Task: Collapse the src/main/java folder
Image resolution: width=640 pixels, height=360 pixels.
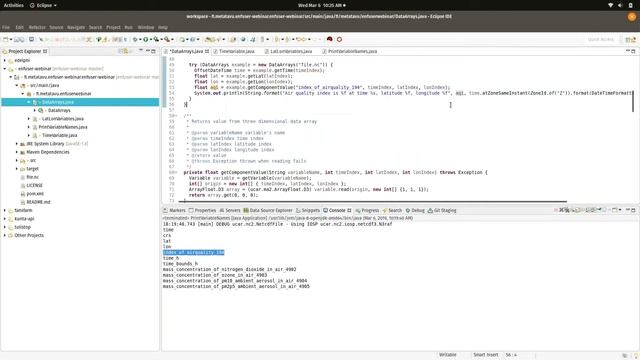Action: tap(17, 85)
